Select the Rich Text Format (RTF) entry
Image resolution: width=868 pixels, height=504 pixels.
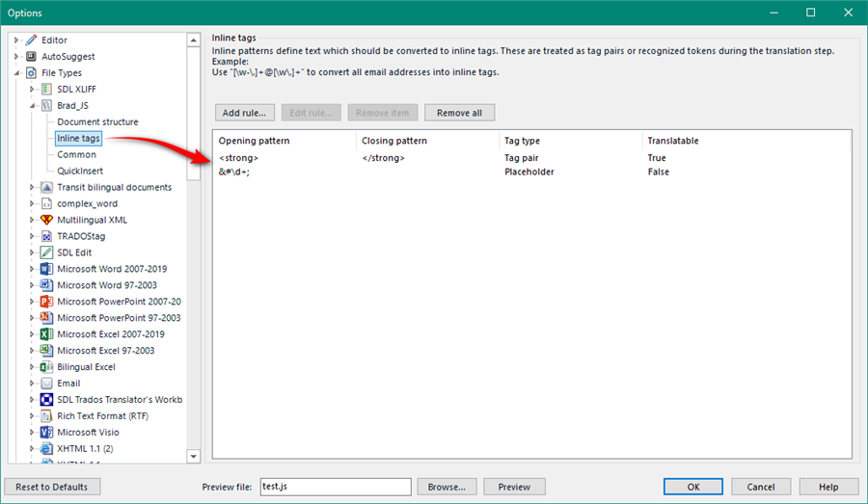(102, 416)
